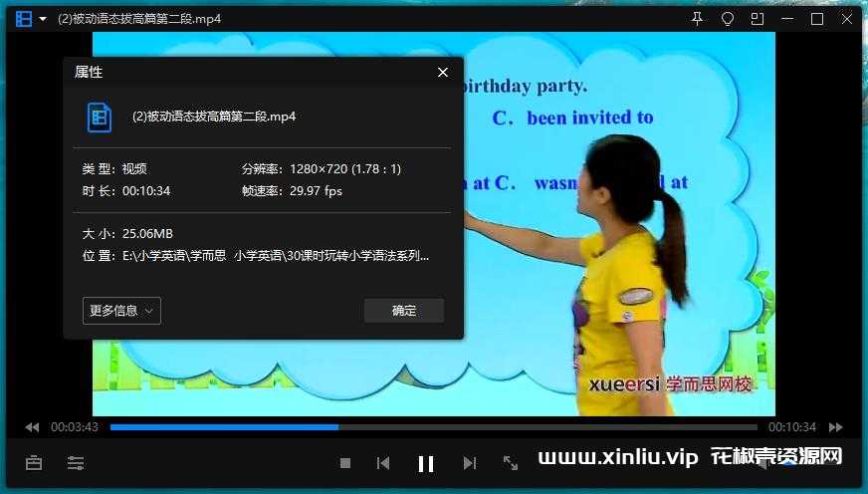Viewport: 868px width, 494px height.
Task: Fast-forward using the double arrow icon
Action: click(836, 427)
